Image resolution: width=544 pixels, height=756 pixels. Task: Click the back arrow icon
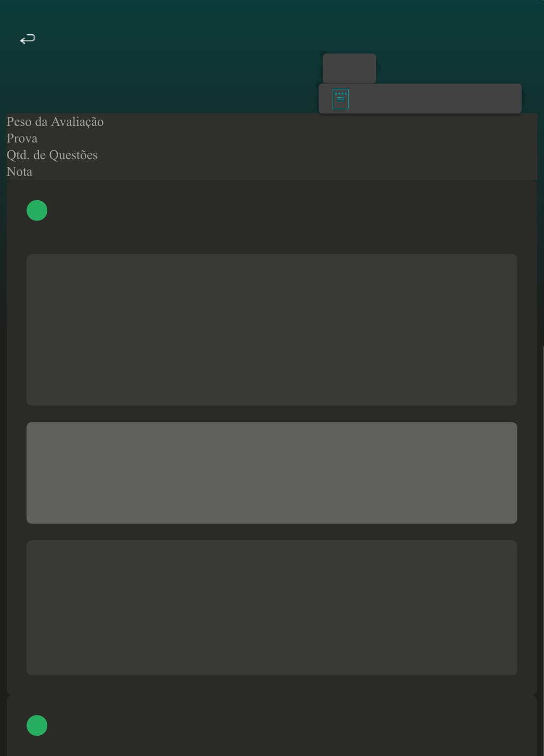click(x=28, y=39)
